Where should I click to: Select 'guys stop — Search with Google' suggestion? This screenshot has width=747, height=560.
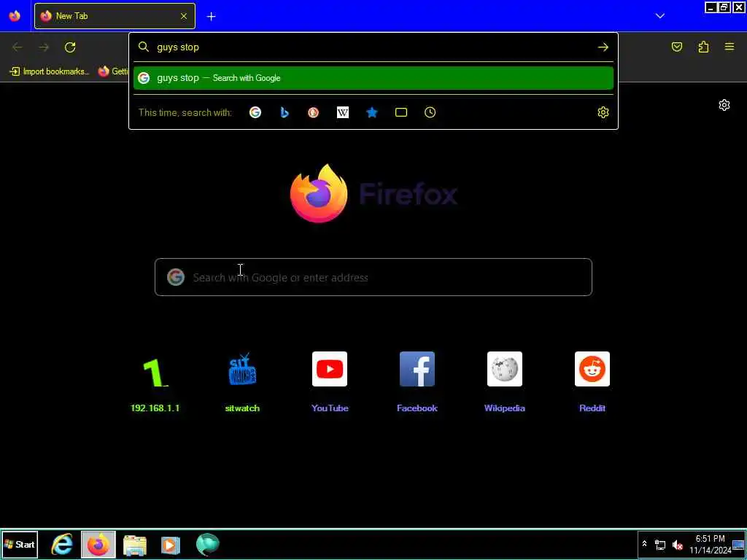[373, 78]
